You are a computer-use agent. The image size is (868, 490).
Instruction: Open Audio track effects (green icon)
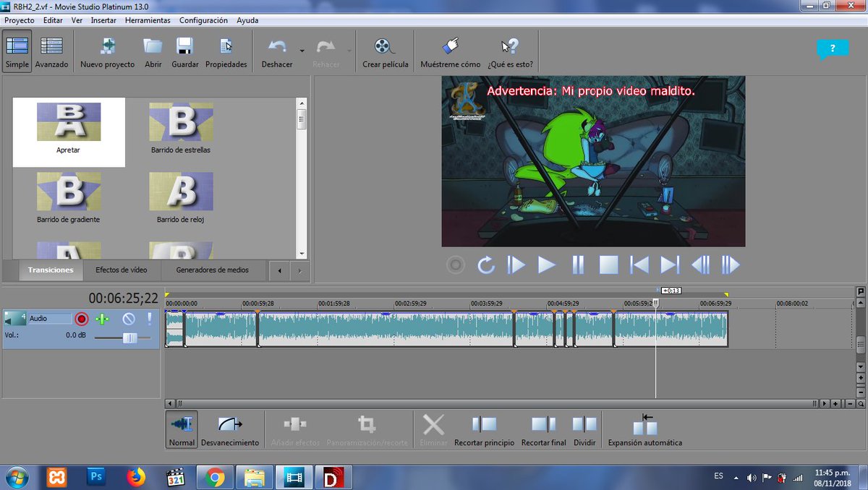[102, 319]
